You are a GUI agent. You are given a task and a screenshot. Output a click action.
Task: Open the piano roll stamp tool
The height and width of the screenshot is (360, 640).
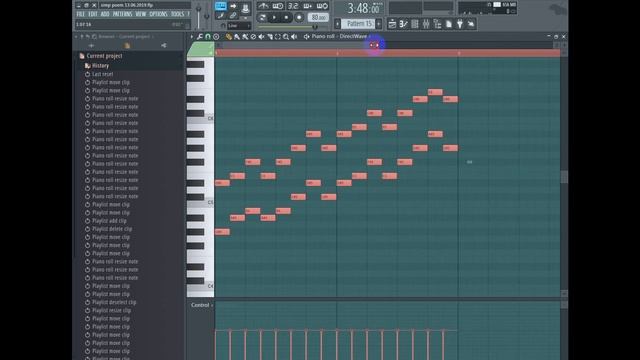tap(216, 37)
